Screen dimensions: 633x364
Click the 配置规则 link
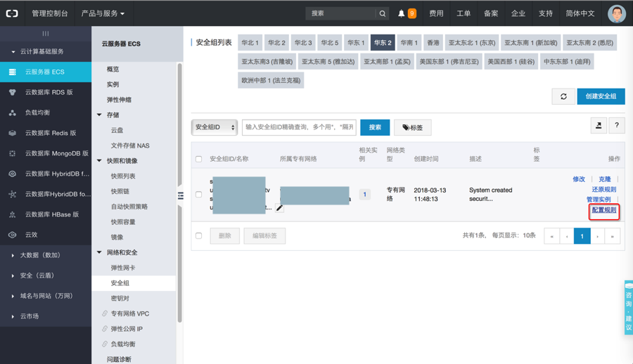coord(604,210)
